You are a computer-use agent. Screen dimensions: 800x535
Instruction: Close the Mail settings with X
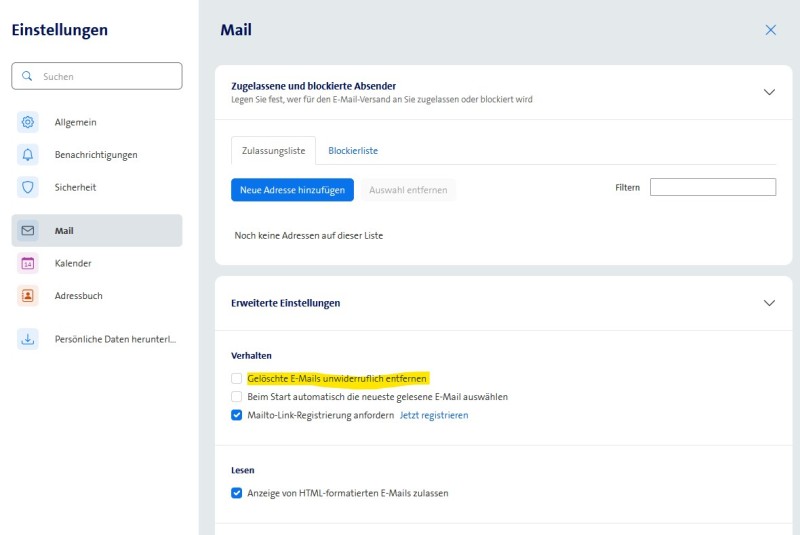[x=770, y=30]
